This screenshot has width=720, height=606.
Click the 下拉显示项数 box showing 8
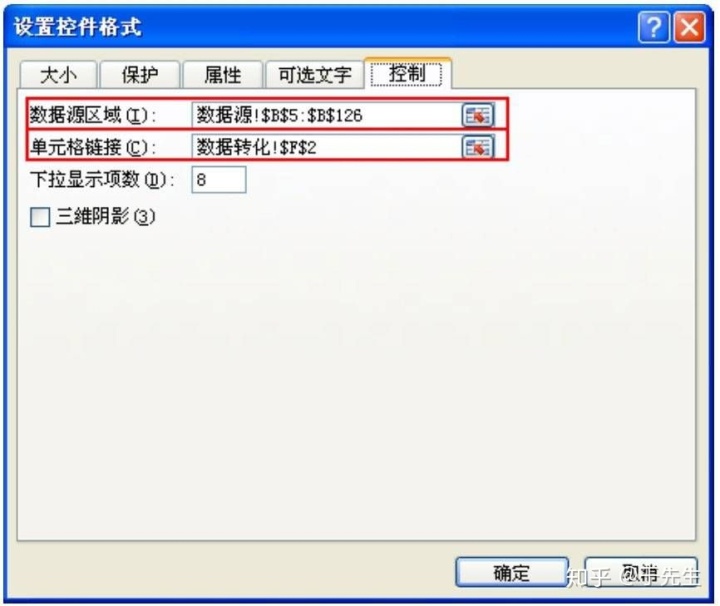point(219,180)
